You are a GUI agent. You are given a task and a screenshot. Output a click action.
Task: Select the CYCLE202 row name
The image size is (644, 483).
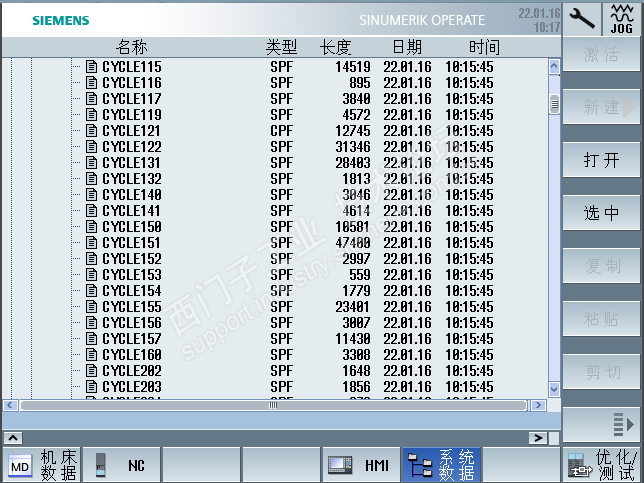(132, 371)
